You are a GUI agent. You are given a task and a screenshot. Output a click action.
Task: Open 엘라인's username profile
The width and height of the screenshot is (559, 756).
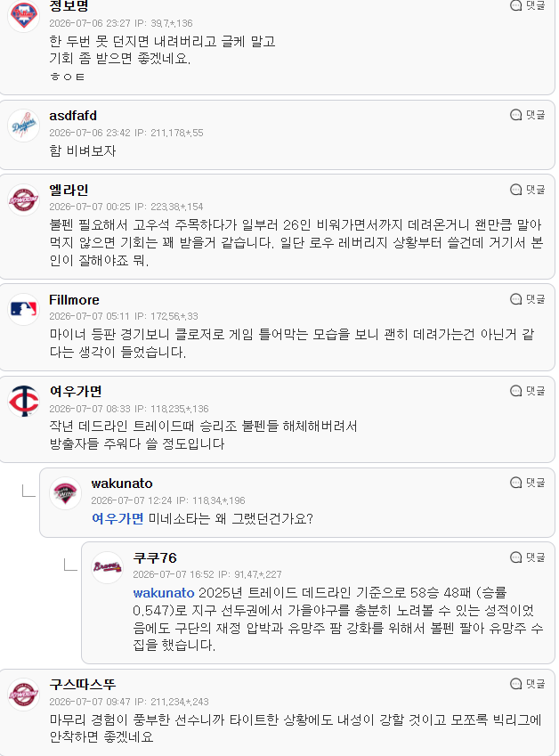coord(69,190)
